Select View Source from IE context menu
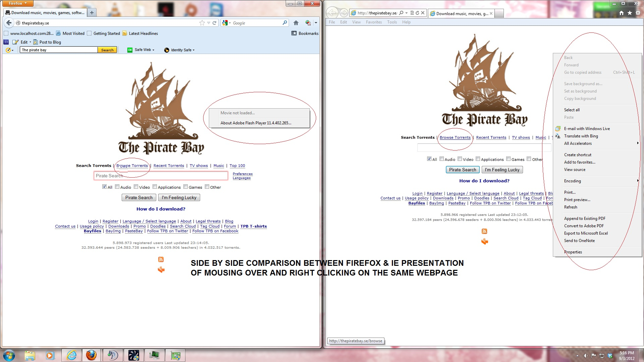Screen dimensions: 644x362 (x=575, y=170)
